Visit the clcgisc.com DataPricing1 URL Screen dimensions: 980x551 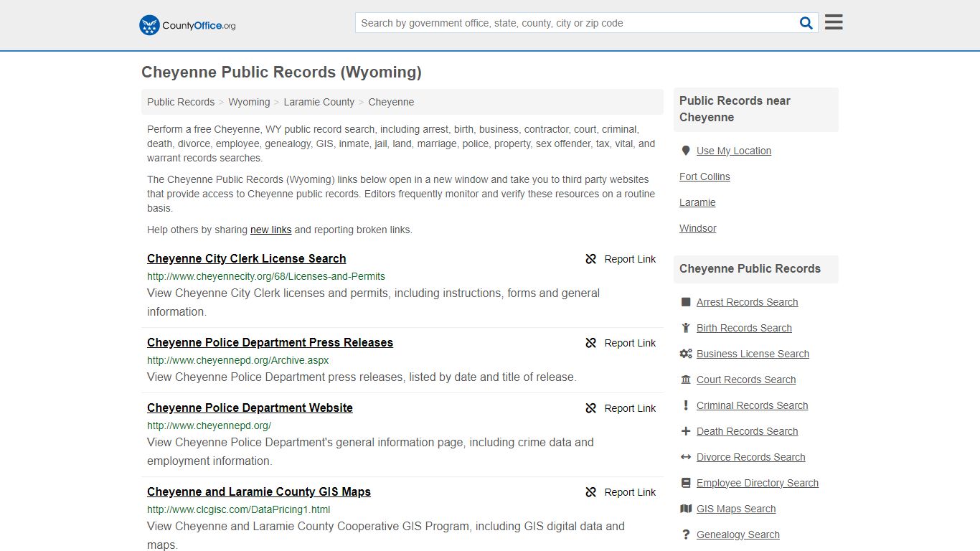[239, 509]
